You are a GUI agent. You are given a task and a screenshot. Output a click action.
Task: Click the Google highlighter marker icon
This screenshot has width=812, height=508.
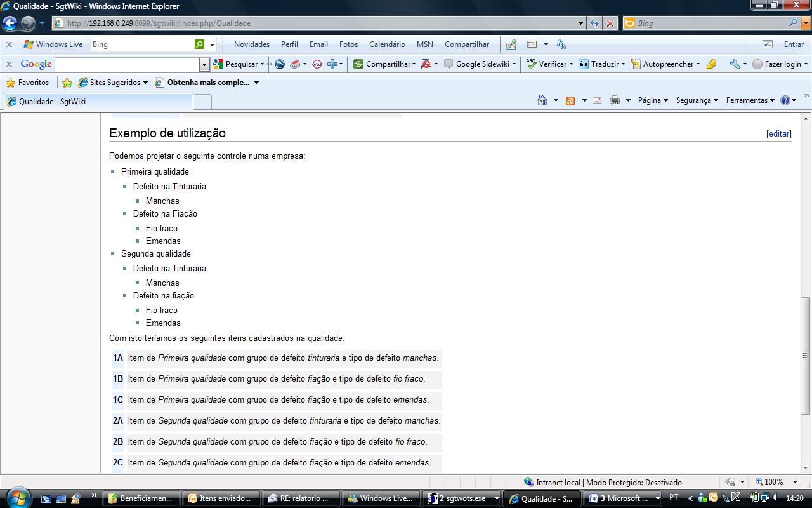tap(711, 64)
